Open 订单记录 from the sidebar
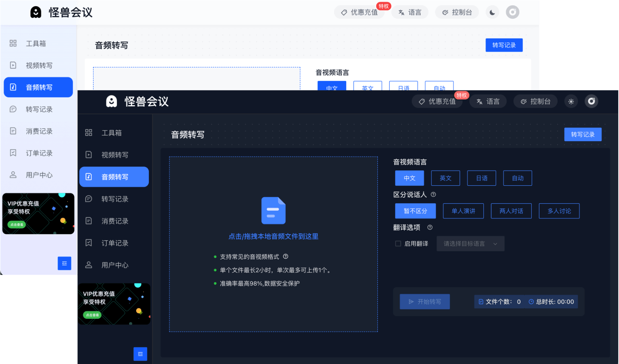 [115, 243]
